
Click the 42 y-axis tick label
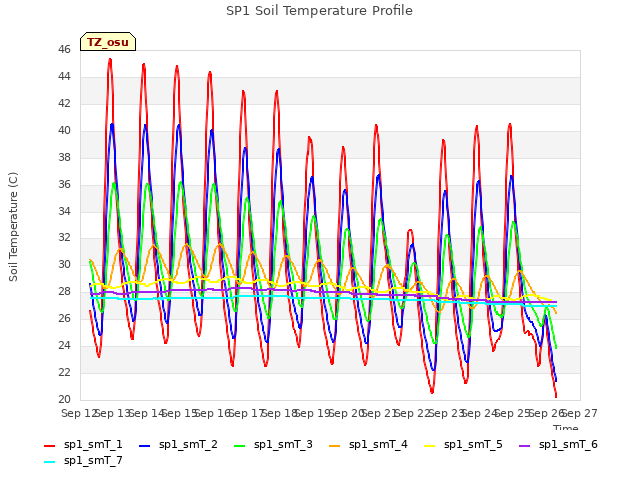[x=64, y=103]
